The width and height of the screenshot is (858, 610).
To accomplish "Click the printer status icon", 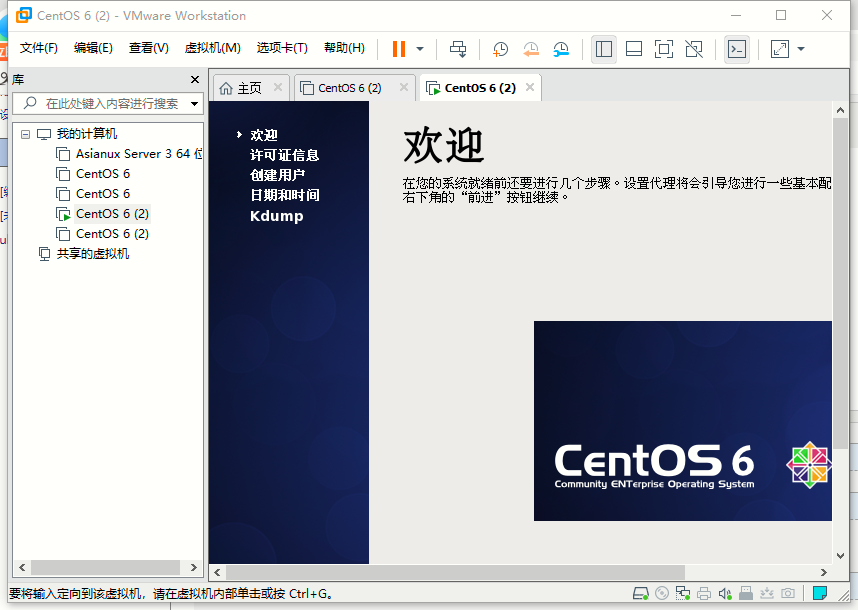I will point(704,593).
